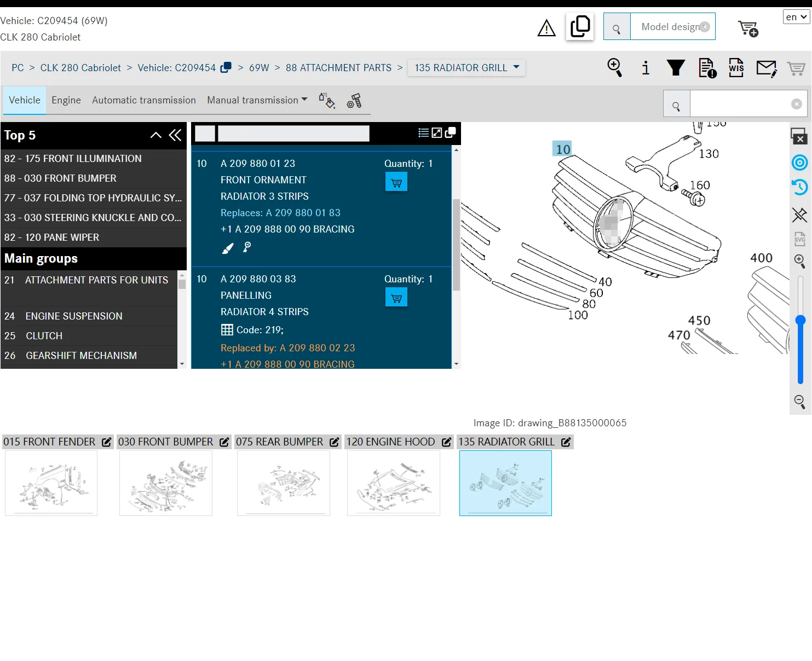Collapse the left panel with double chevron
The height and width of the screenshot is (661, 812).
coord(175,135)
